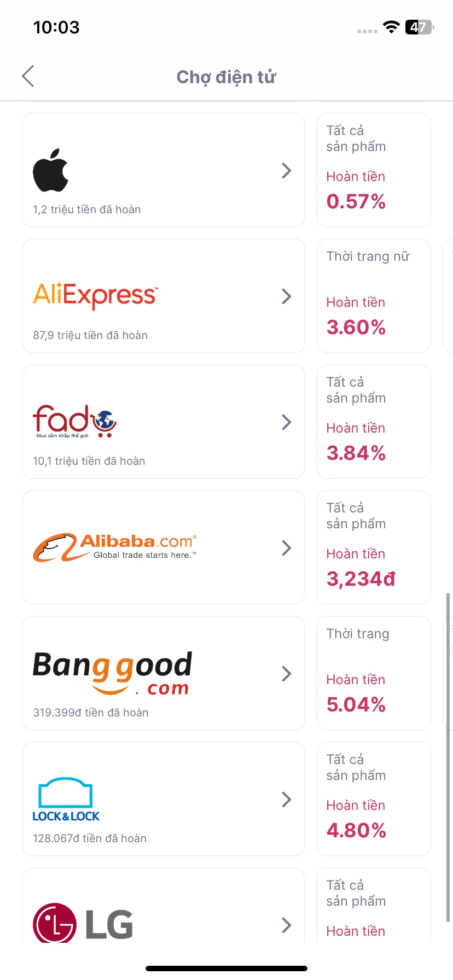Select the AliExpress logo
The width and height of the screenshot is (453, 980).
pyautogui.click(x=96, y=295)
